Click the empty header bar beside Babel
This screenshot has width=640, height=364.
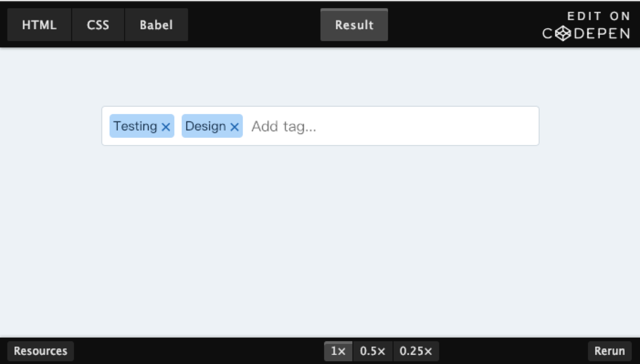pos(254,25)
